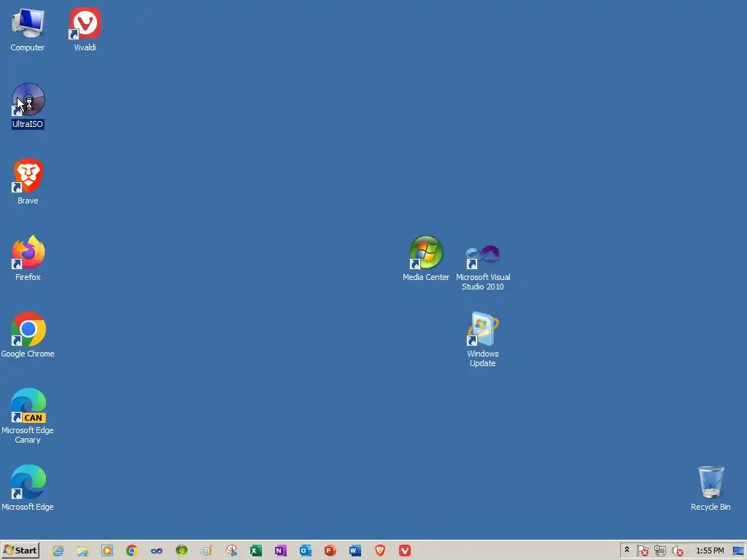Launch Excel from the taskbar
This screenshot has width=747, height=560.
pyautogui.click(x=256, y=551)
